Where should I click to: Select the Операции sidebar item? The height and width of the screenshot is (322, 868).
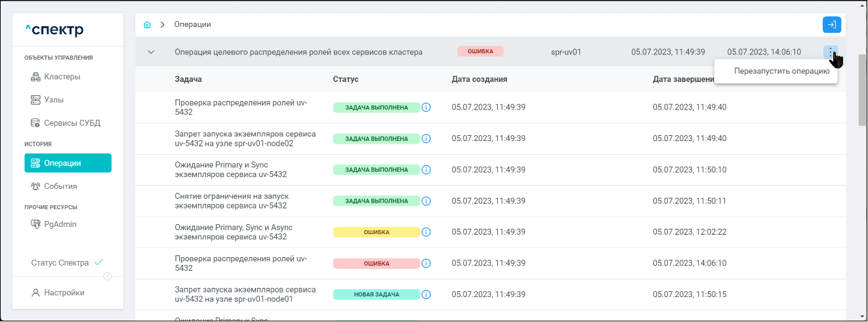[x=68, y=163]
